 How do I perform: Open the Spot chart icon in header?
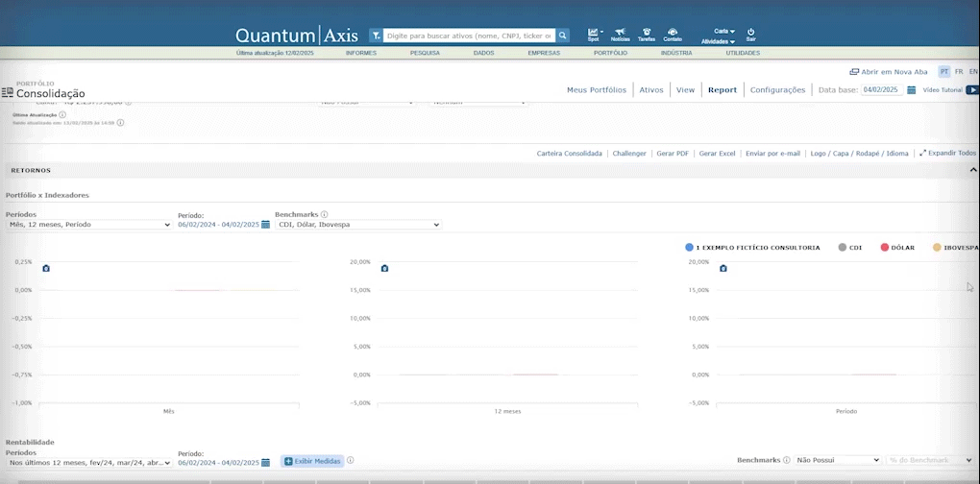click(593, 33)
